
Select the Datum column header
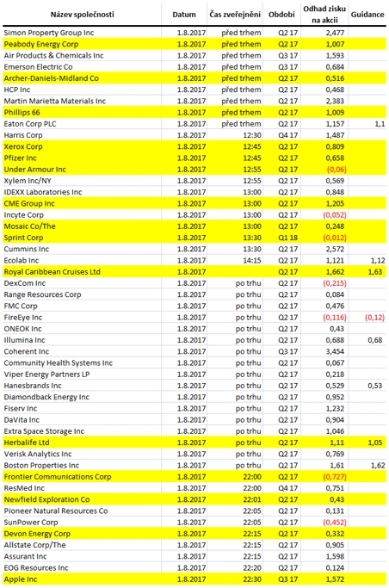(x=184, y=15)
